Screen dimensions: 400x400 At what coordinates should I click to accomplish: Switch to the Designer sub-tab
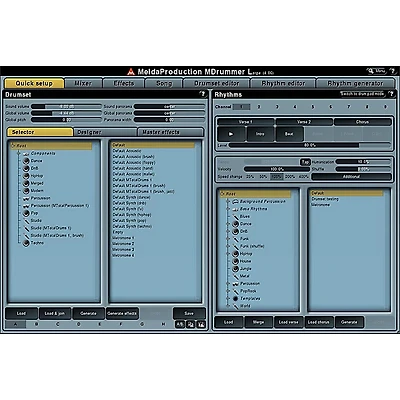click(x=105, y=132)
